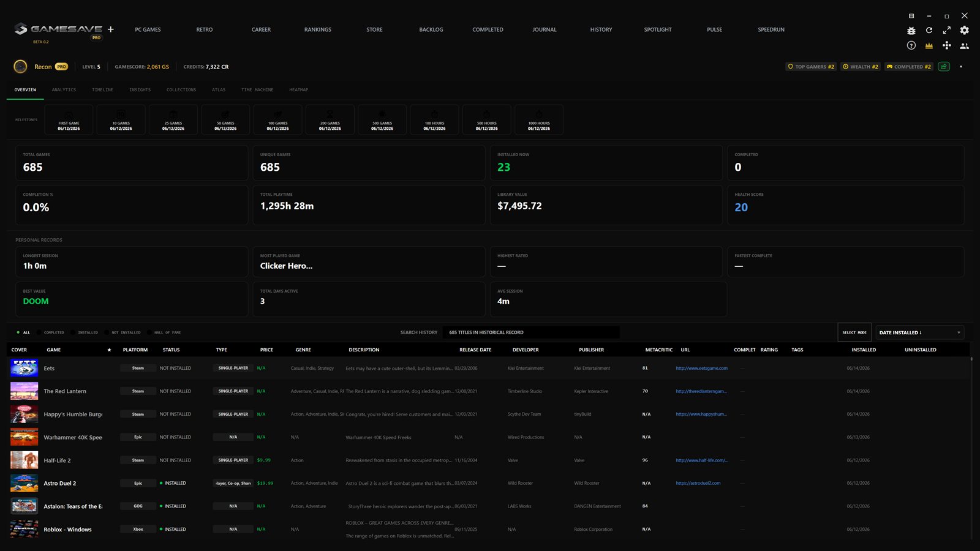Open the astroduel2.com link
The height and width of the screenshot is (551, 980).
[x=698, y=483]
